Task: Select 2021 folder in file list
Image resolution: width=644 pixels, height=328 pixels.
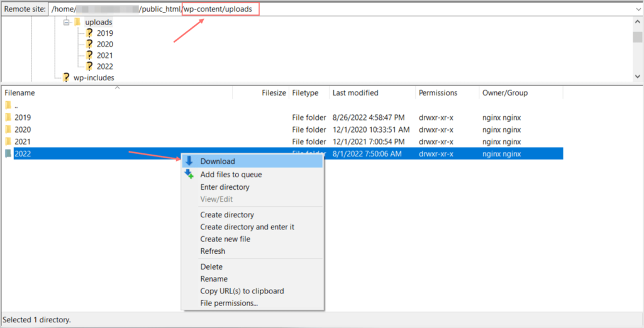Action: [x=282, y=141]
